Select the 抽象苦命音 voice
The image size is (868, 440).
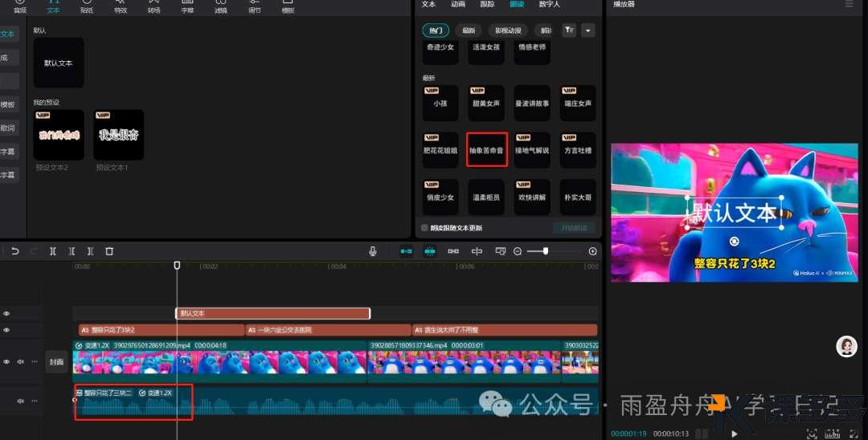point(486,150)
